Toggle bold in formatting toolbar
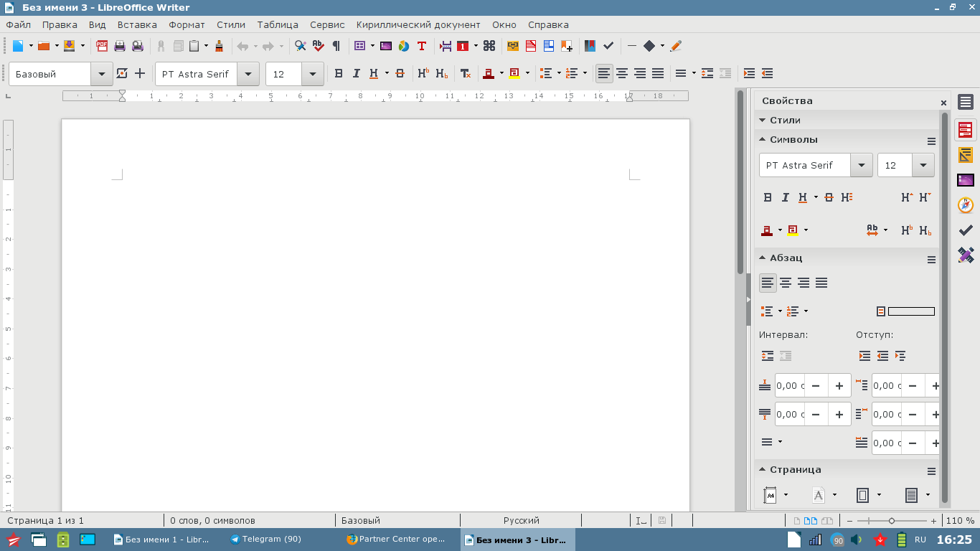 (339, 73)
